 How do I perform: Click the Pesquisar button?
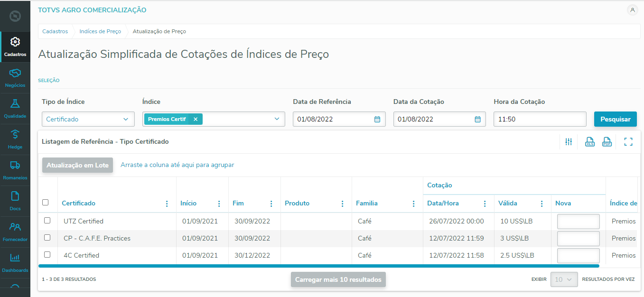tap(616, 119)
